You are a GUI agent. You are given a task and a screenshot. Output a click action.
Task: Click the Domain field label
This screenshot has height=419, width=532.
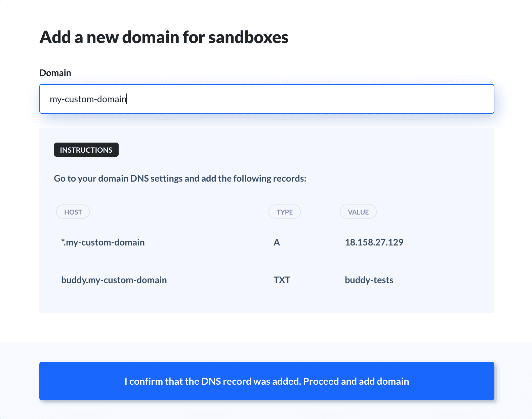(55, 73)
